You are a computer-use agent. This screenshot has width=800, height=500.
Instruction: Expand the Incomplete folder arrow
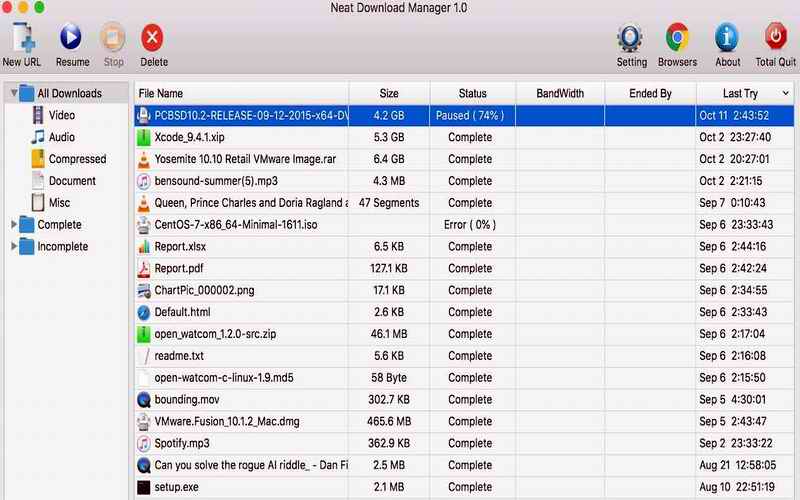14,247
